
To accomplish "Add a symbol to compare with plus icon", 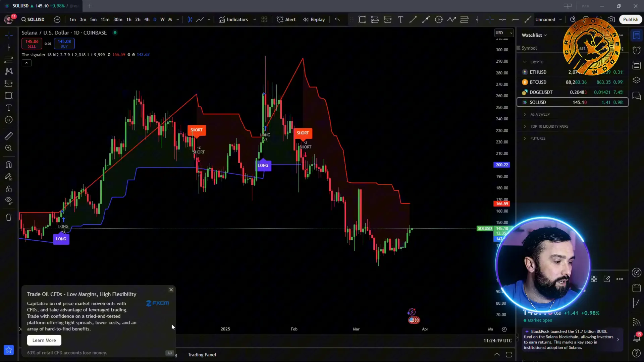I will (57, 19).
